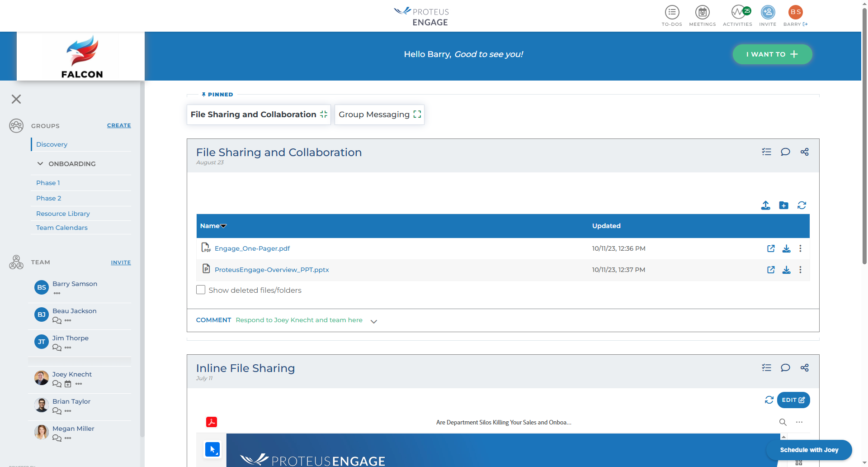The image size is (868, 467).
Task: Expand the Group Messaging pinned tab
Action: pos(417,114)
